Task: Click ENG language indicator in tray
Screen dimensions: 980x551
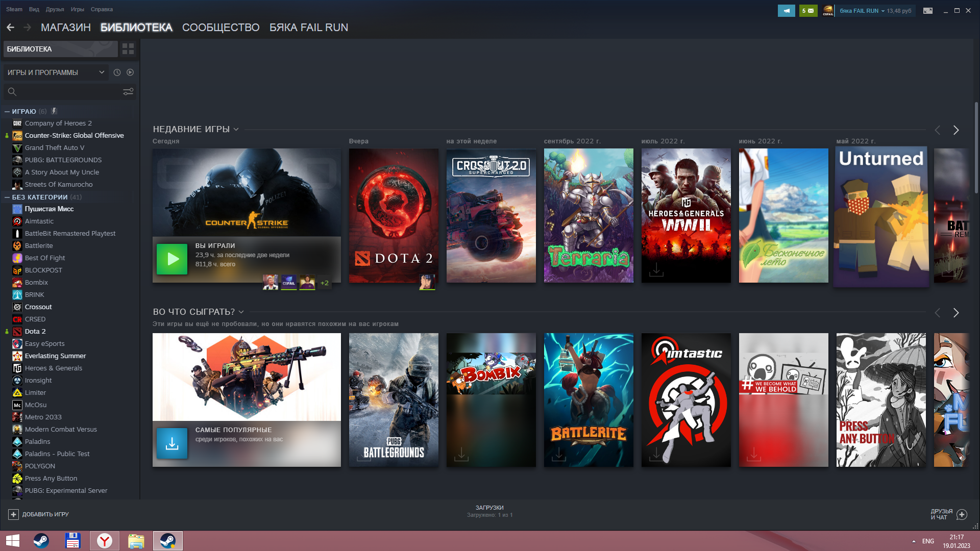Action: click(928, 541)
